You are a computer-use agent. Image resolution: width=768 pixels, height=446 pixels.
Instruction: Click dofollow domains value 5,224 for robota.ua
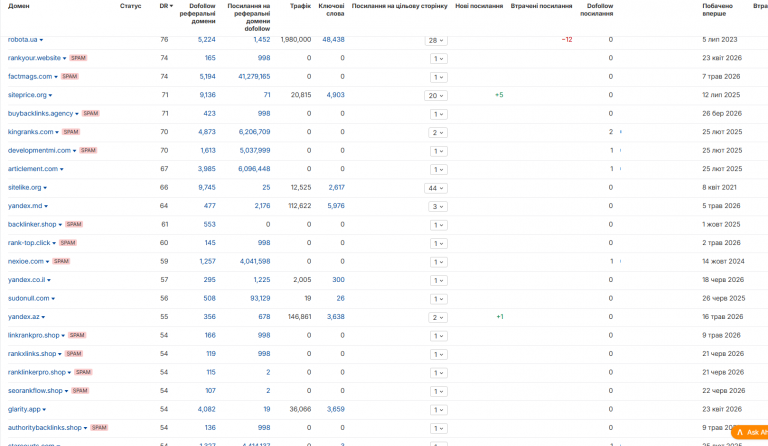tap(207, 40)
